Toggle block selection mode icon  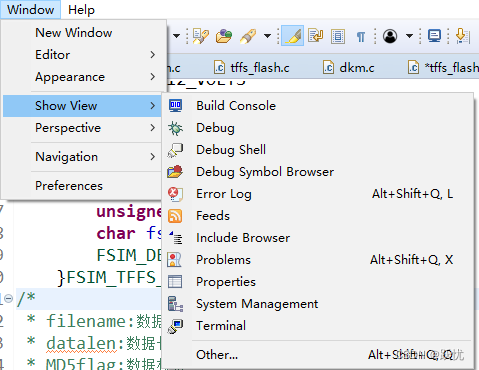pyautogui.click(x=338, y=36)
